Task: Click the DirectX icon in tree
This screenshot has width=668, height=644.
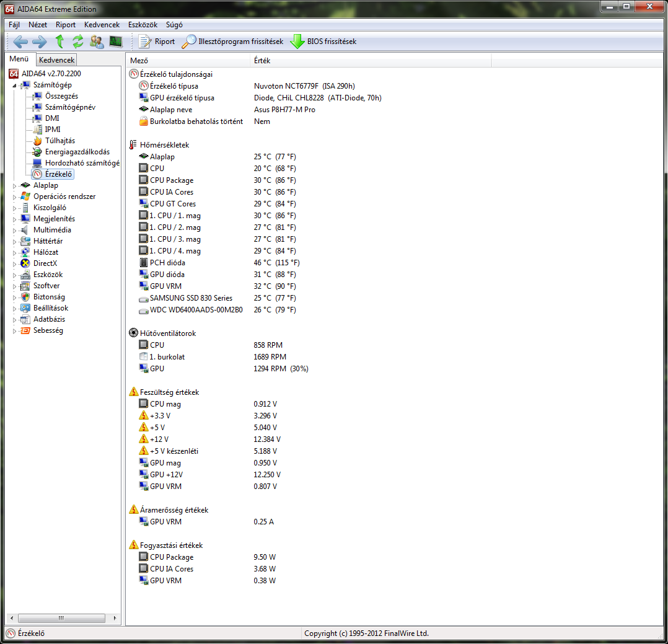Action: 25,263
